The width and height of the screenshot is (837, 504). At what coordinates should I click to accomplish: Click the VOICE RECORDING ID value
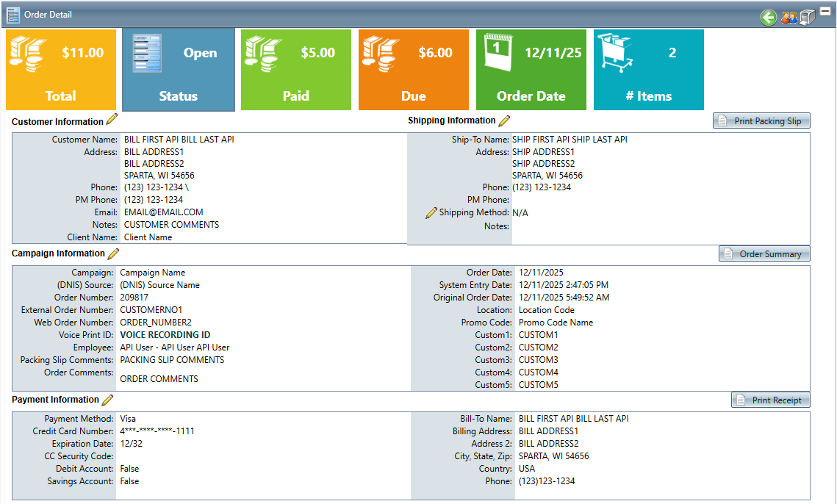[165, 335]
